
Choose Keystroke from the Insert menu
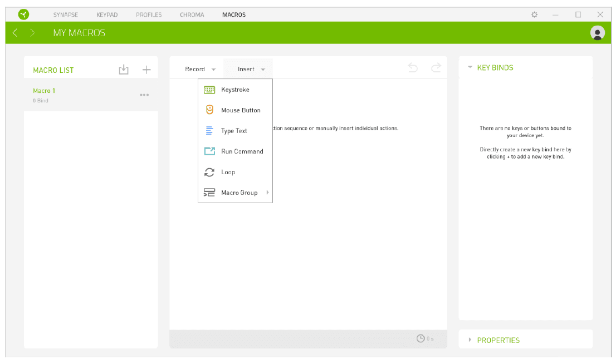point(235,90)
